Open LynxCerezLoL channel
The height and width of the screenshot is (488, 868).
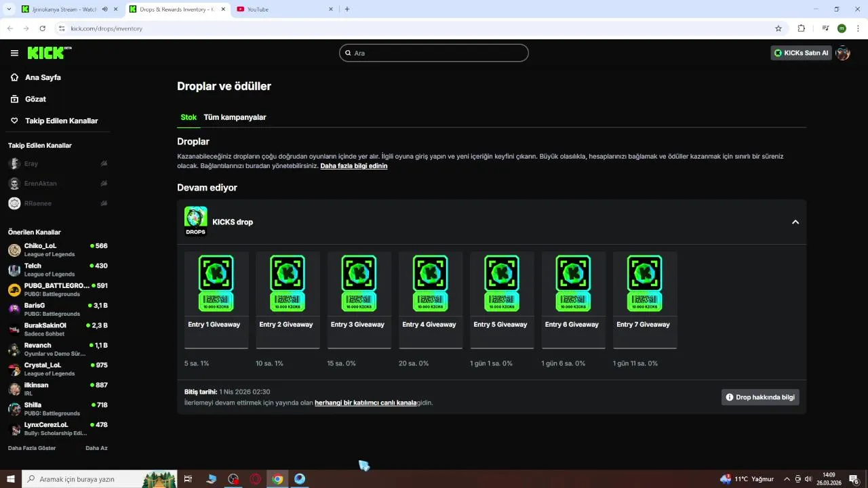(58, 428)
